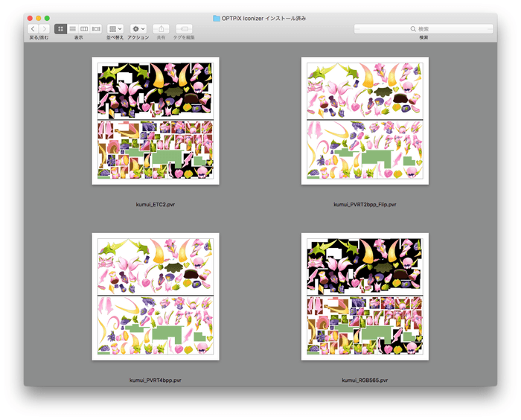The height and width of the screenshot is (420, 521).
Task: Click the Forward navigation arrow
Action: pos(44,29)
